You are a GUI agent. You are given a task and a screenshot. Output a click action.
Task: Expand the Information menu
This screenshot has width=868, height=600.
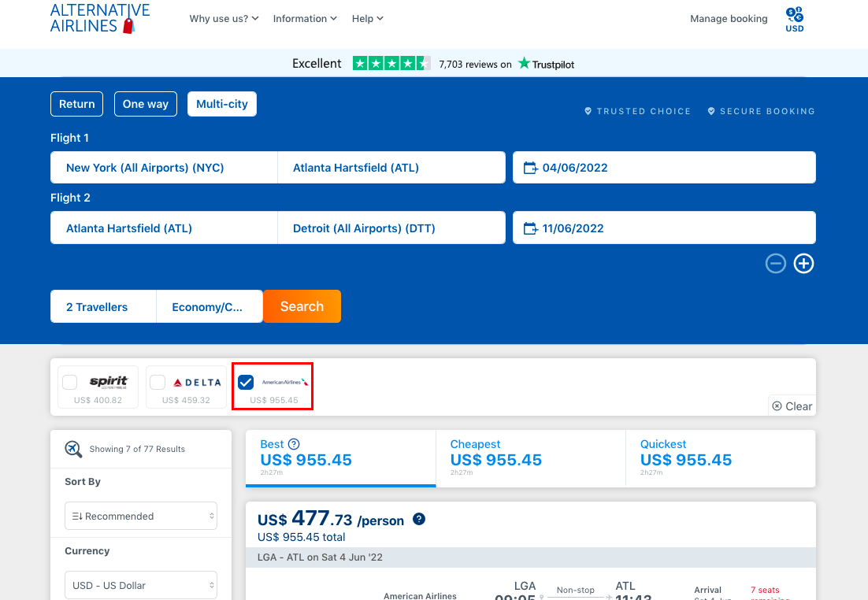click(x=305, y=18)
